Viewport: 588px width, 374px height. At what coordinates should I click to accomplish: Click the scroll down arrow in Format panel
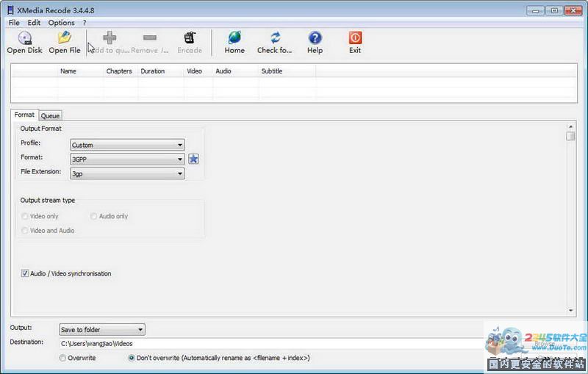tap(571, 310)
